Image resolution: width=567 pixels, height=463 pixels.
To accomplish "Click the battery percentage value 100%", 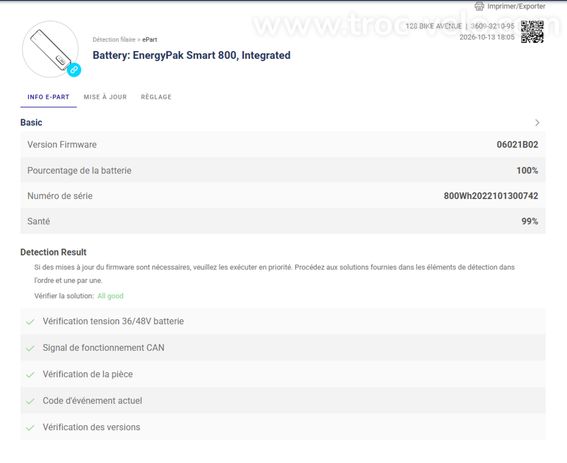I will click(527, 170).
